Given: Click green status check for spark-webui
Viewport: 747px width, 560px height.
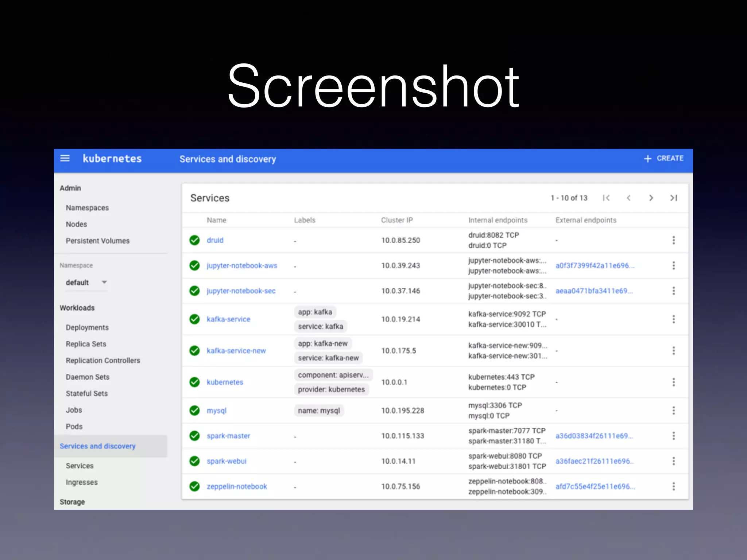Looking at the screenshot, I should click(x=195, y=461).
